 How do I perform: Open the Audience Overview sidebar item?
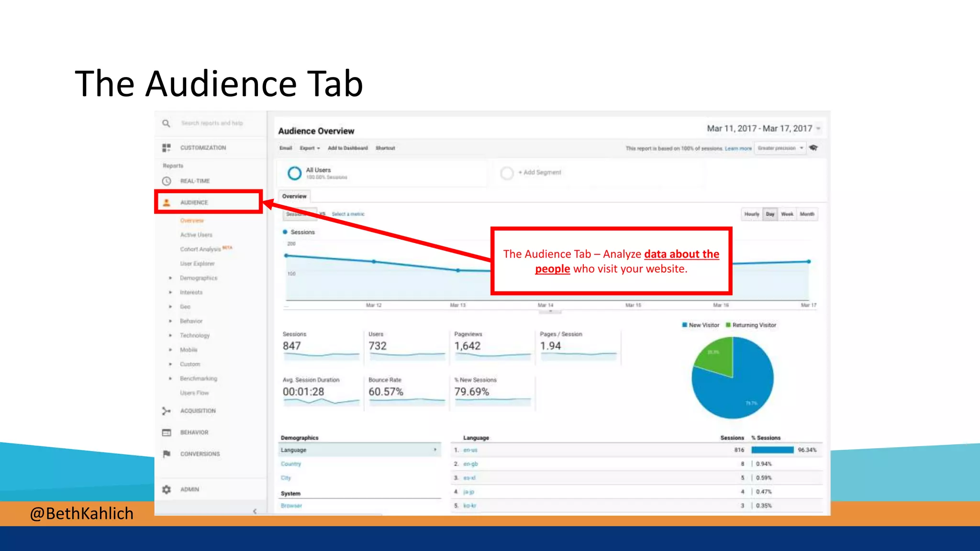pos(192,220)
